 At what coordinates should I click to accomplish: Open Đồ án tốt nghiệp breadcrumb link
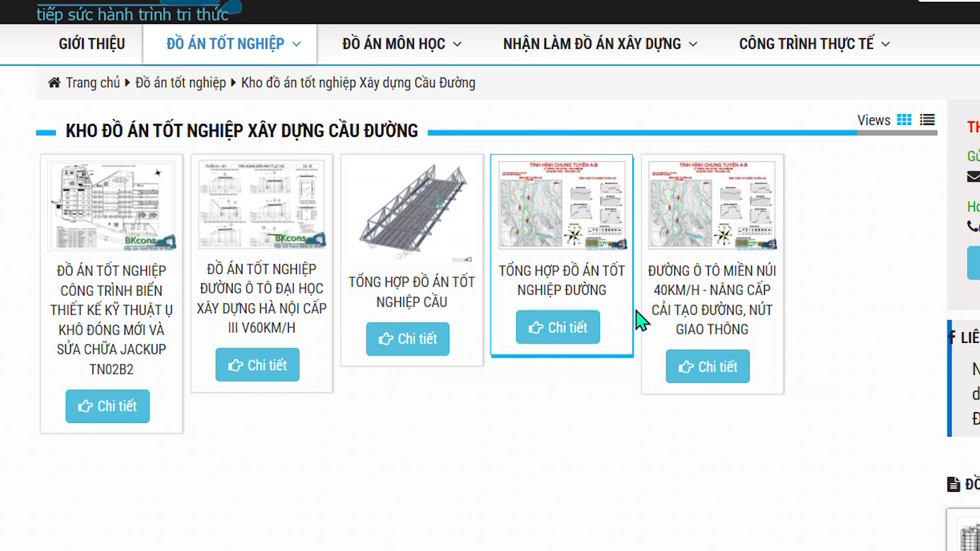(x=180, y=83)
